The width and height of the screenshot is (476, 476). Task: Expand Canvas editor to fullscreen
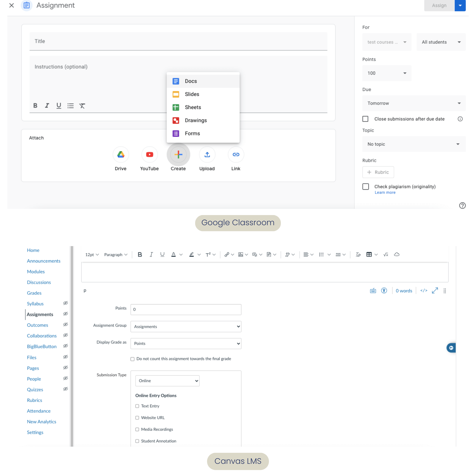coord(435,291)
